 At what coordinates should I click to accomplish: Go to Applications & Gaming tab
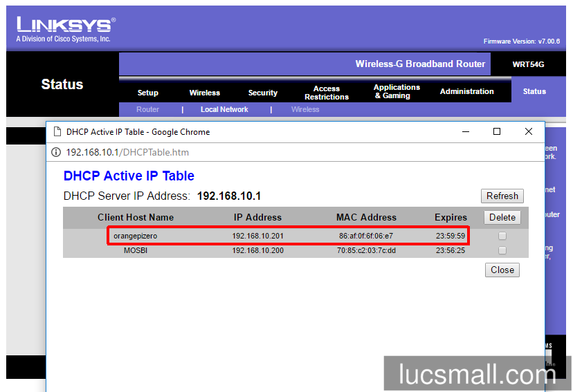tap(397, 91)
